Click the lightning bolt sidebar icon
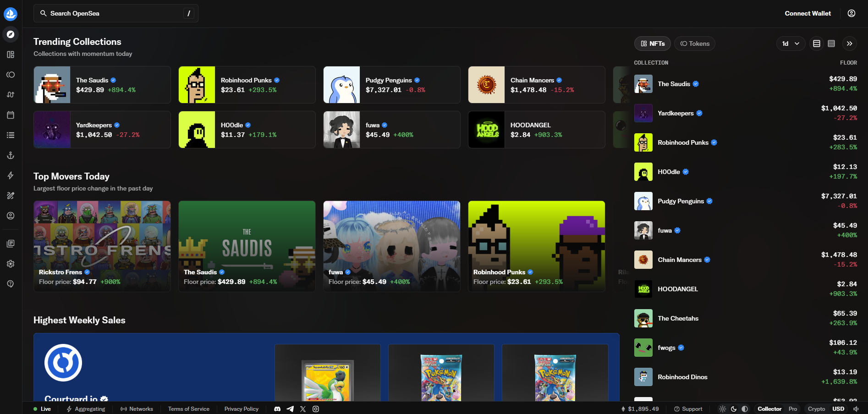The height and width of the screenshot is (414, 868). click(11, 175)
